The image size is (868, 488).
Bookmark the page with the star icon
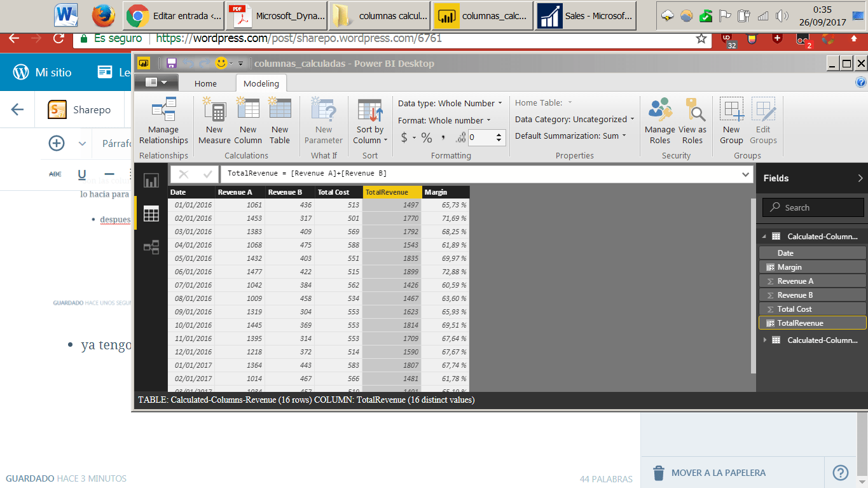click(701, 38)
